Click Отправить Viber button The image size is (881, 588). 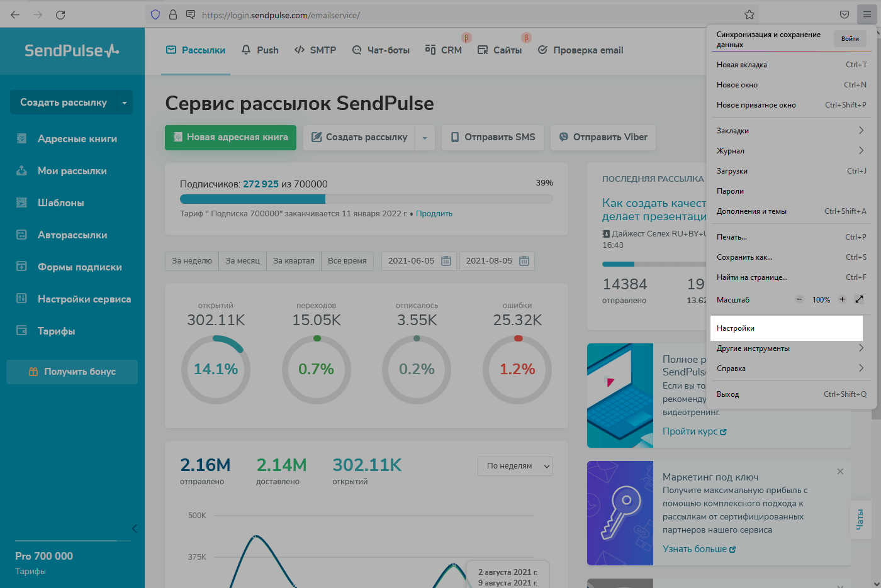click(x=603, y=137)
